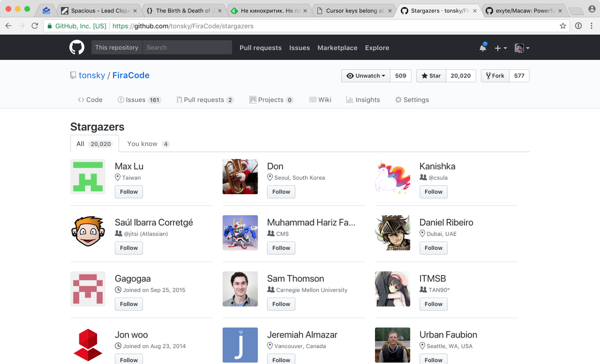Open Jeremiah Almazar's profile name
Viewport: 600px width, 364px height.
pos(302,335)
